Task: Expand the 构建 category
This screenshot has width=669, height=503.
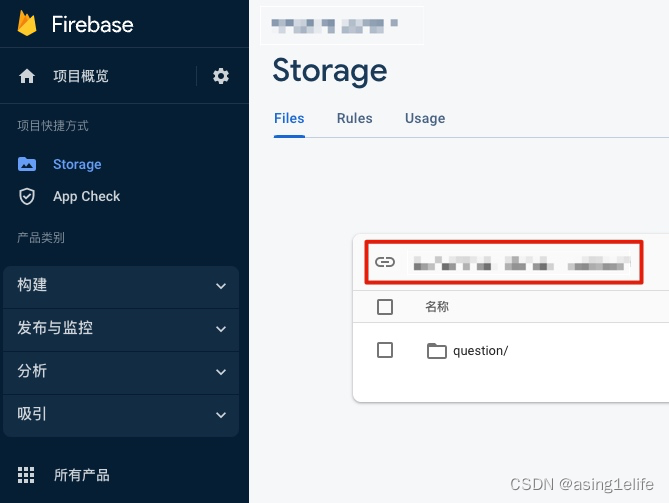Action: point(121,286)
